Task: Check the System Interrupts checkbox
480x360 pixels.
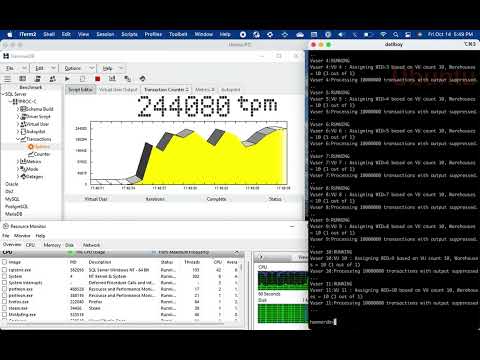Action: [x=5, y=283]
